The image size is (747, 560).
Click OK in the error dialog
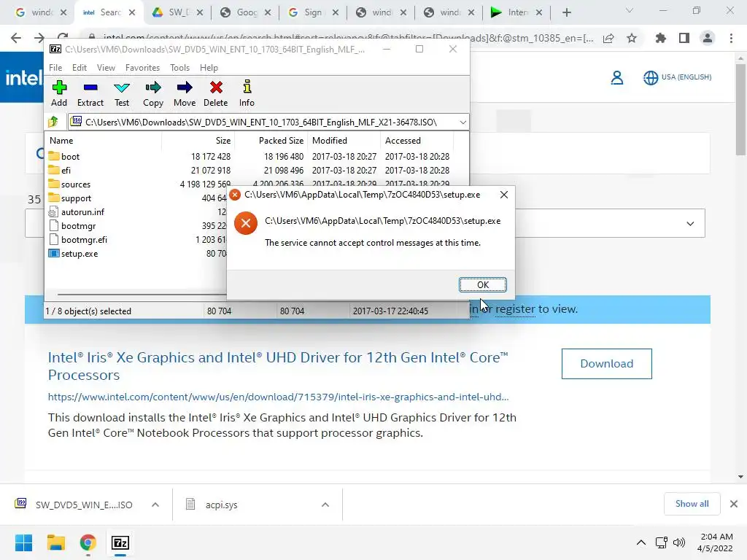pos(483,285)
